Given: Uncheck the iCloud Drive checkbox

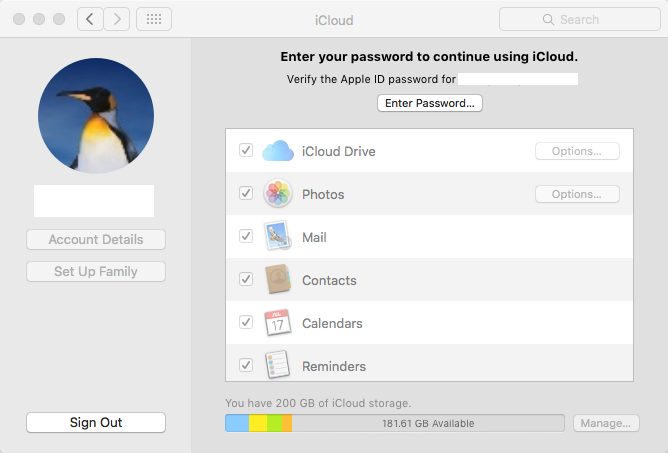Looking at the screenshot, I should tap(246, 150).
